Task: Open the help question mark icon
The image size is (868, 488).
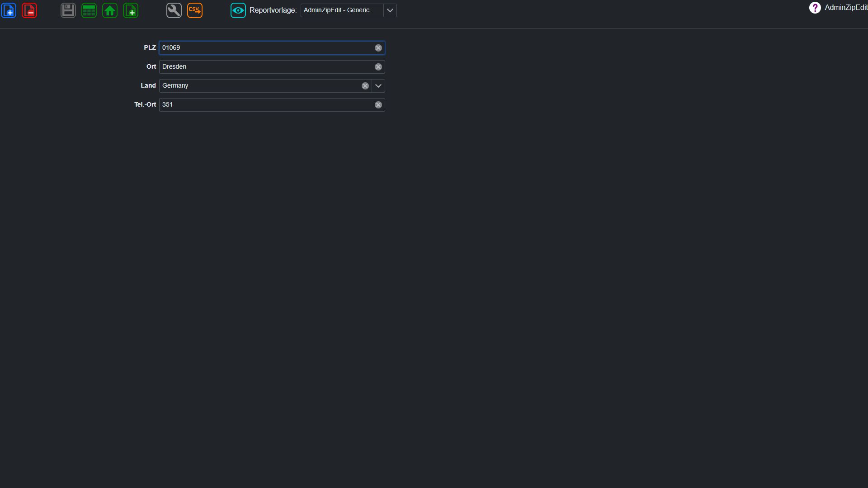Action: click(815, 8)
